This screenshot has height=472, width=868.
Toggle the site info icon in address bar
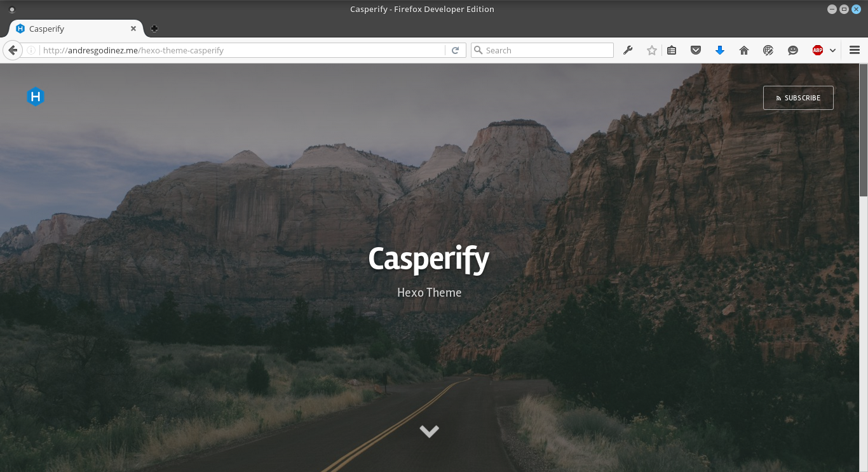tap(31, 50)
